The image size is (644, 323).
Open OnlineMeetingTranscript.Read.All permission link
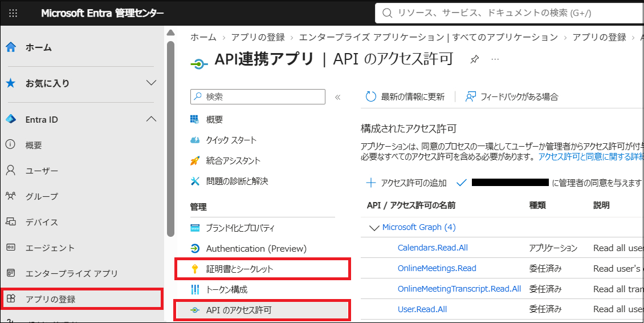tap(459, 289)
